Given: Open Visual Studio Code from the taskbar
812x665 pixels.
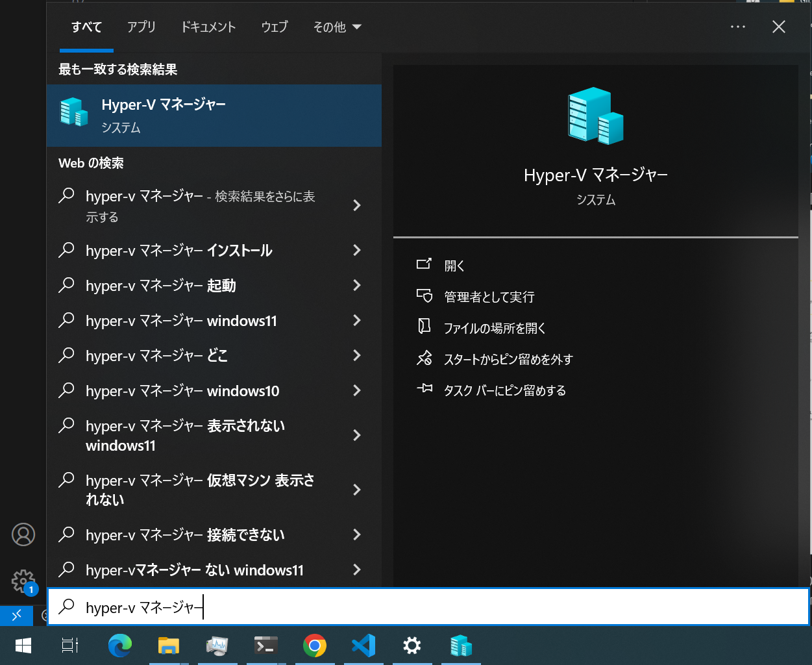Looking at the screenshot, I should [x=363, y=646].
